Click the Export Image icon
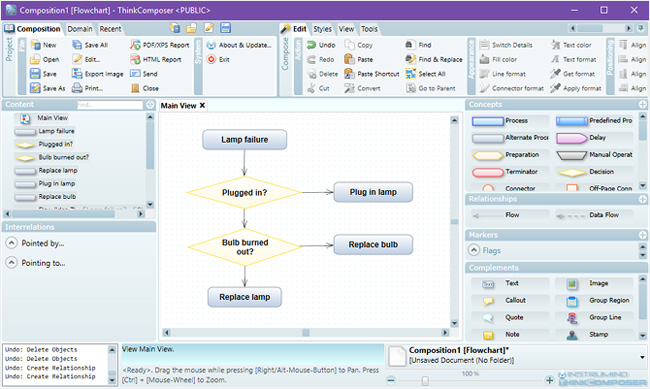 (77, 74)
